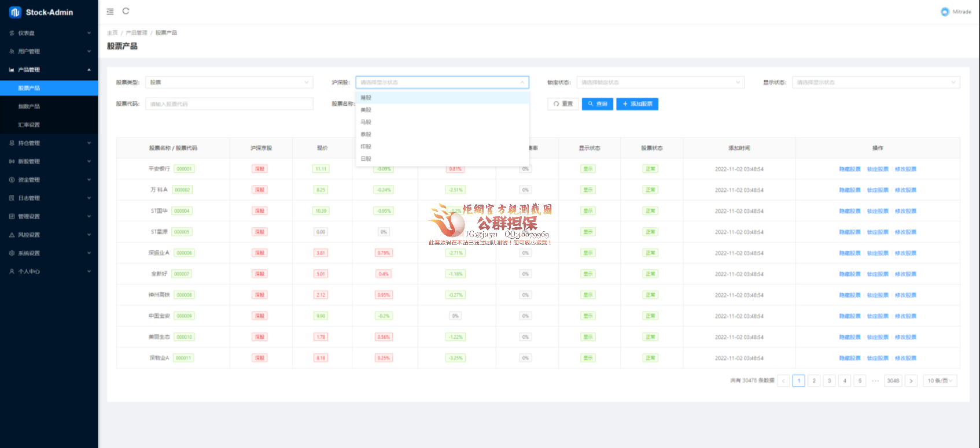
Task: Select 美股 from the open dropdown list
Action: click(x=366, y=110)
